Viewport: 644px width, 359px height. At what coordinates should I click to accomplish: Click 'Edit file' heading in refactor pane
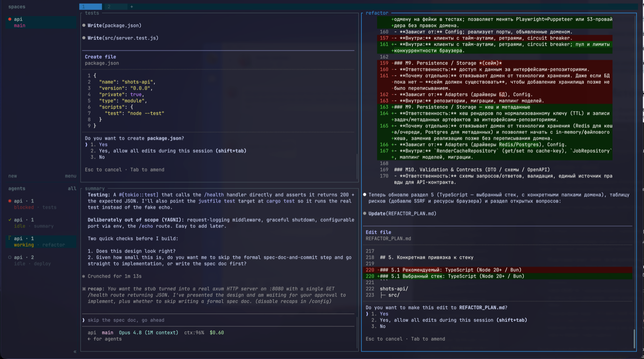[x=378, y=232]
